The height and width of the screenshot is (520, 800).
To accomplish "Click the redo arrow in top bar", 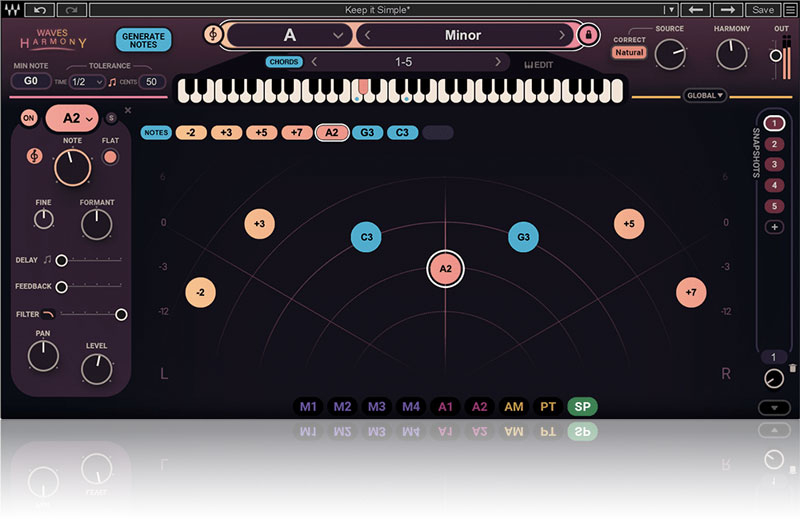I will pos(72,9).
